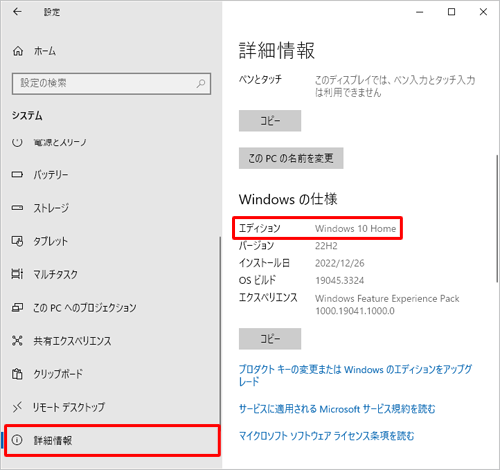Viewport: 500px width, 470px height.
Task: Minimize the settings window
Action: (420, 12)
